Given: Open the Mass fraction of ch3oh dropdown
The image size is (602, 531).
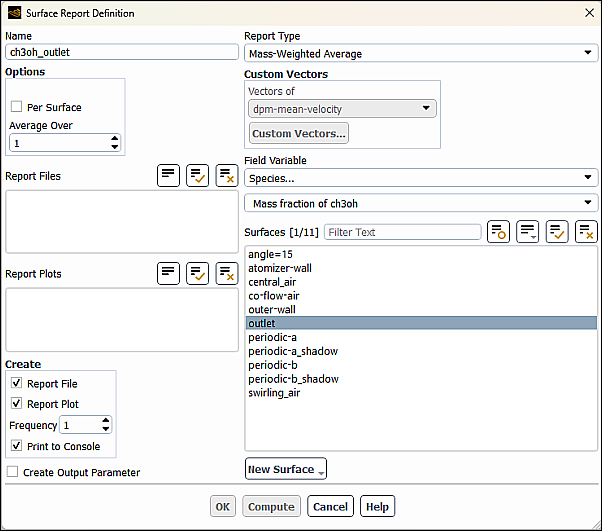Looking at the screenshot, I should (420, 203).
